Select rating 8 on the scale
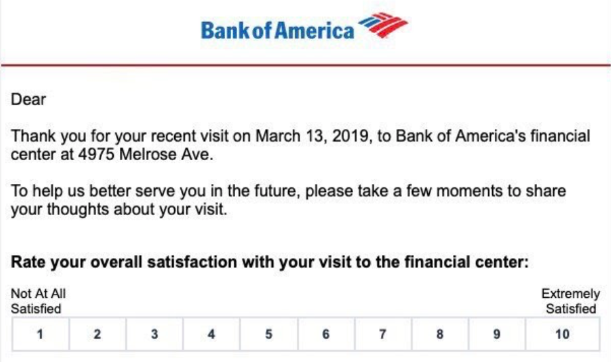Image resolution: width=612 pixels, height=364 pixels. (x=440, y=334)
